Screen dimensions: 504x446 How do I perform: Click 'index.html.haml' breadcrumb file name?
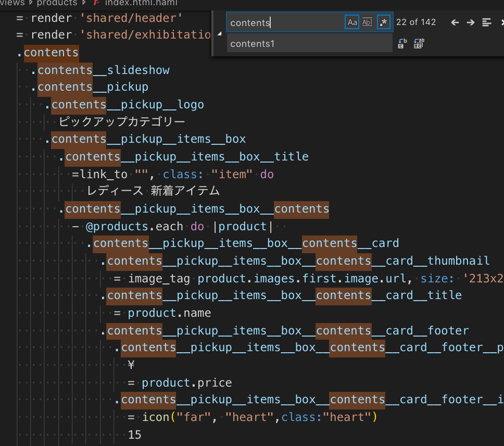pyautogui.click(x=141, y=3)
